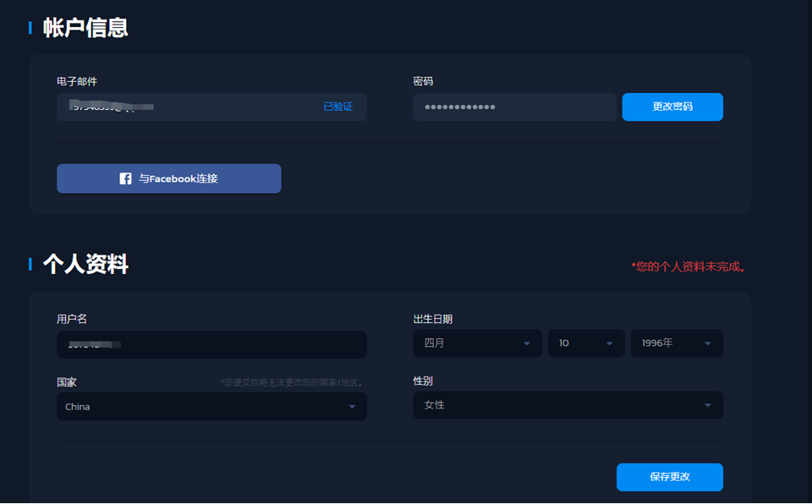Screen dimensions: 812x504
Task: Click the 帐户信息 section heading
Action: [85, 27]
